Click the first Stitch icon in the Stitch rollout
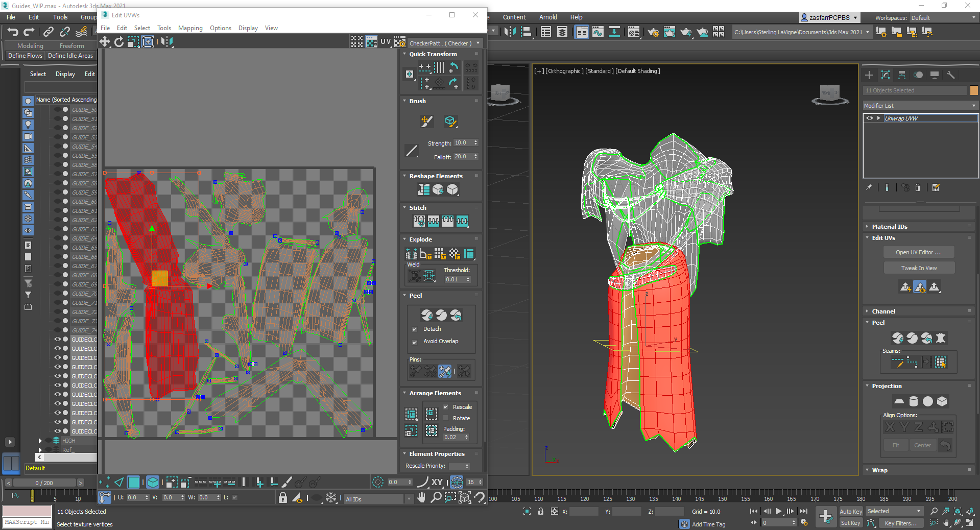The height and width of the screenshot is (530, 980). pyautogui.click(x=419, y=221)
